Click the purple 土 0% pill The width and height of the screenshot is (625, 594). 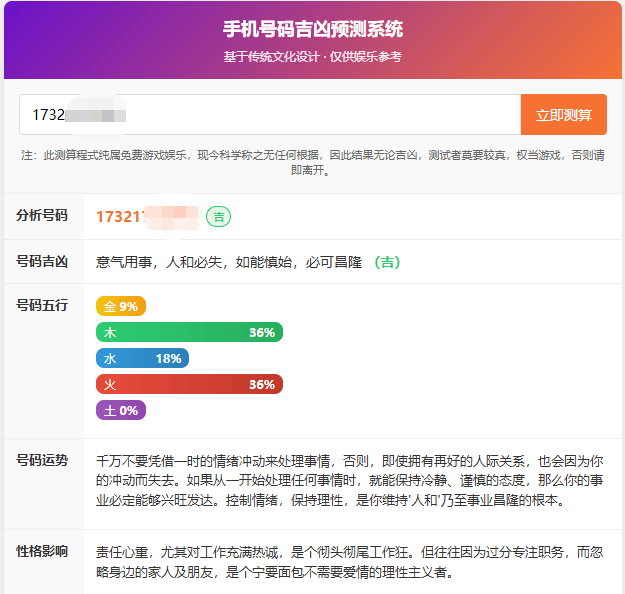coord(121,410)
